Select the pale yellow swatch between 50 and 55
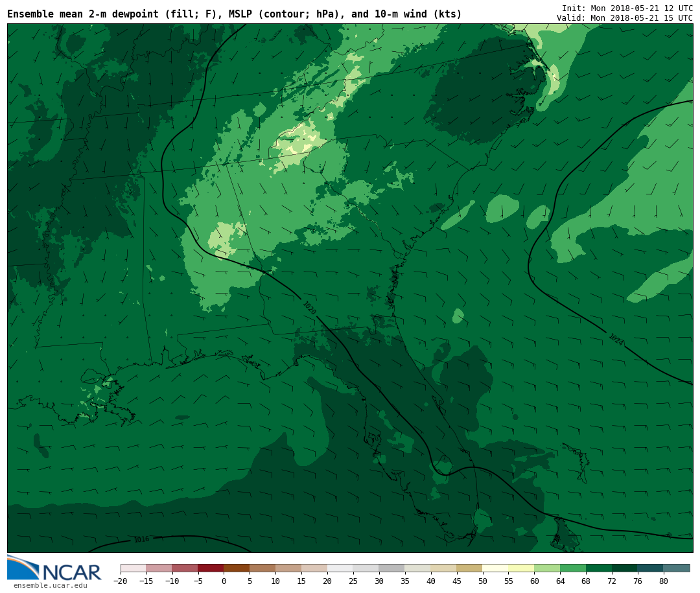 coord(495,568)
